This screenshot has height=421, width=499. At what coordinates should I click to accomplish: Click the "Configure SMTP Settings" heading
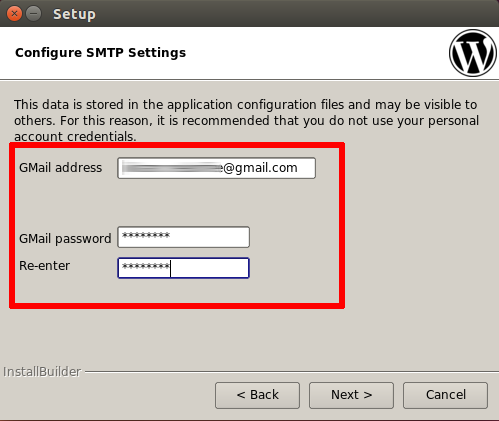click(100, 53)
